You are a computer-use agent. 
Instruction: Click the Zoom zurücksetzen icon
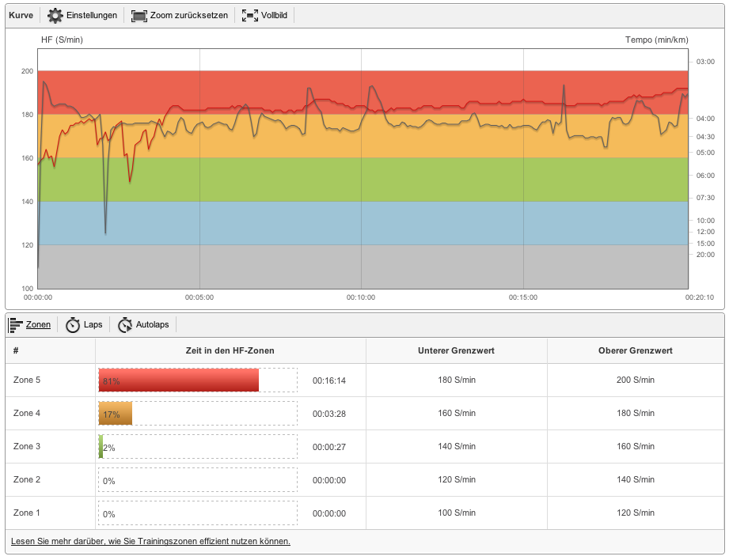(x=139, y=15)
